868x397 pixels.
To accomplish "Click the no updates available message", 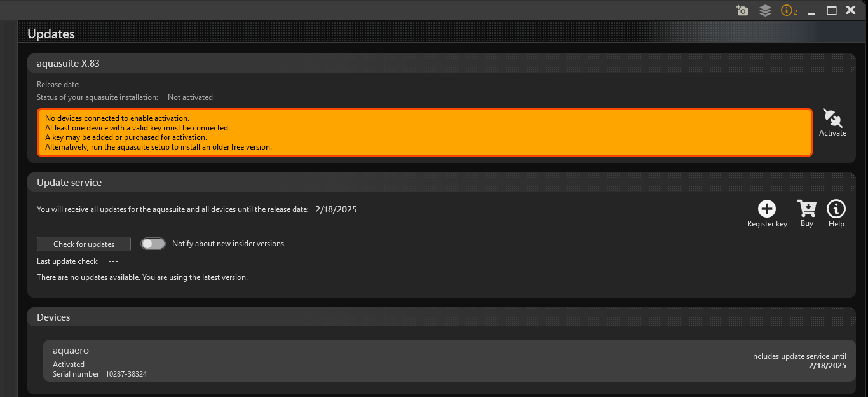I will click(142, 277).
